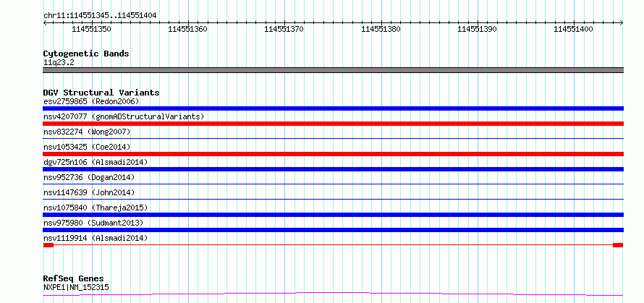Image resolution: width=644 pixels, height=303 pixels.
Task: Click the thin blue line under nsv952736
Action: pyautogui.click(x=333, y=184)
